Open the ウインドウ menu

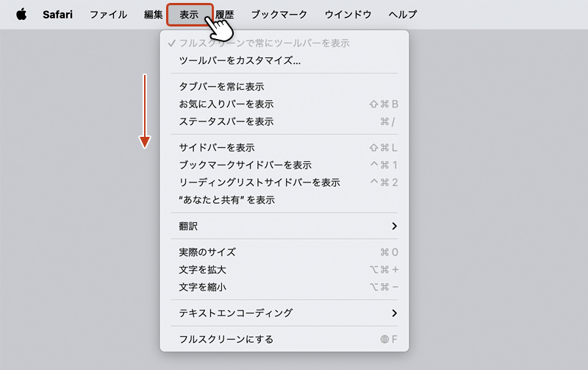click(348, 15)
